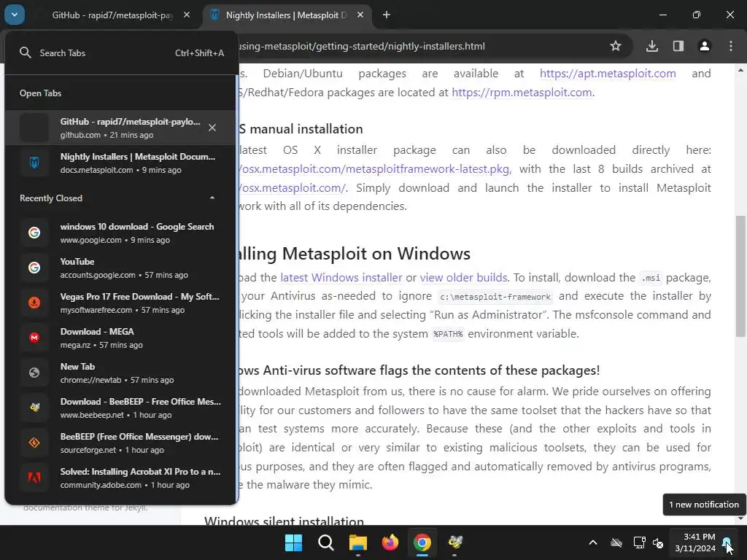
Task: Bookmark this page with star icon
Action: tap(616, 46)
